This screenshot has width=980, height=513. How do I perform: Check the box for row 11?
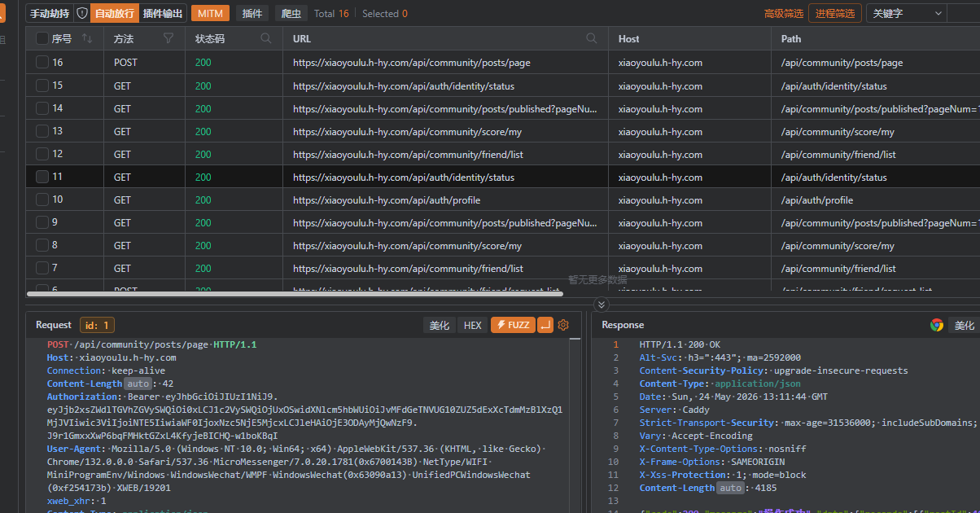coord(42,177)
